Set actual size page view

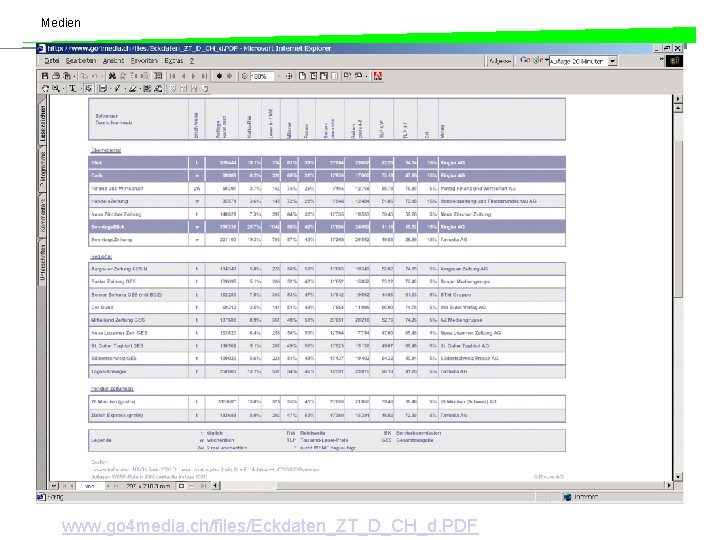click(x=302, y=76)
